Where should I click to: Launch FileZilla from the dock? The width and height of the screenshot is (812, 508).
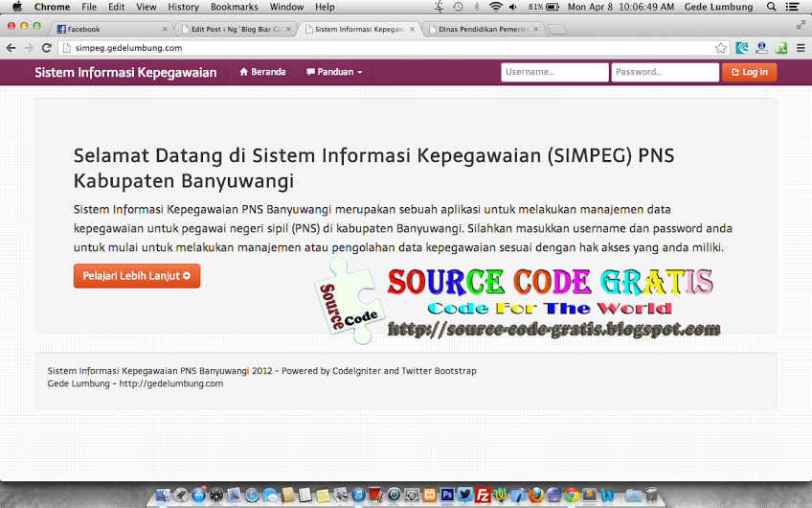tap(483, 495)
